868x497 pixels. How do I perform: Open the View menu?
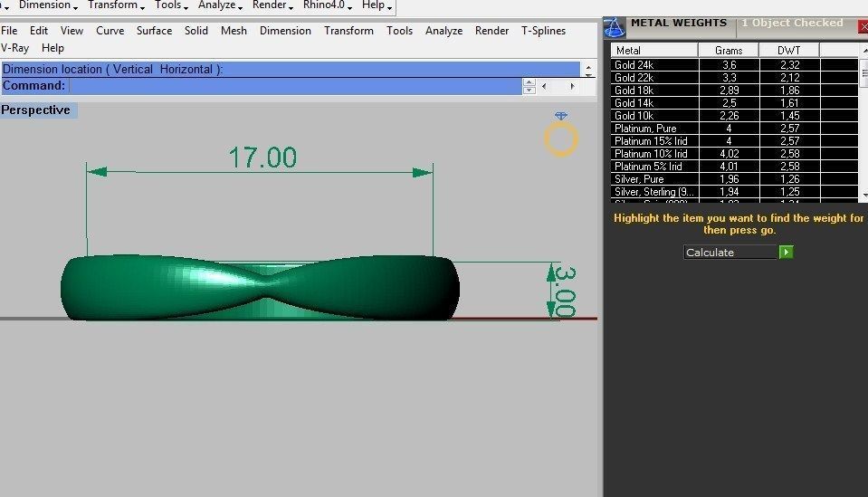72,31
